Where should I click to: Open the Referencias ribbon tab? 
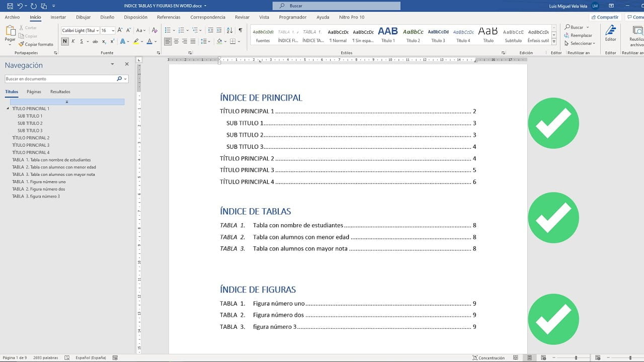coord(169,17)
